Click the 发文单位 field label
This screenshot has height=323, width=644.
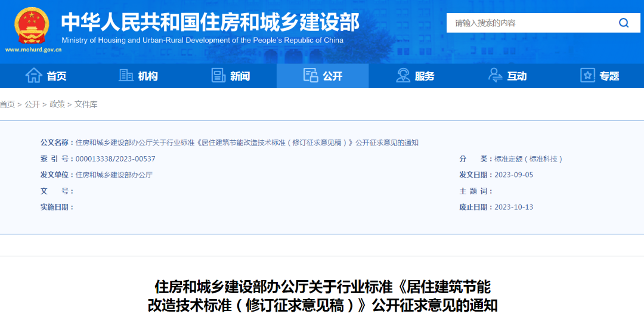[x=57, y=175]
